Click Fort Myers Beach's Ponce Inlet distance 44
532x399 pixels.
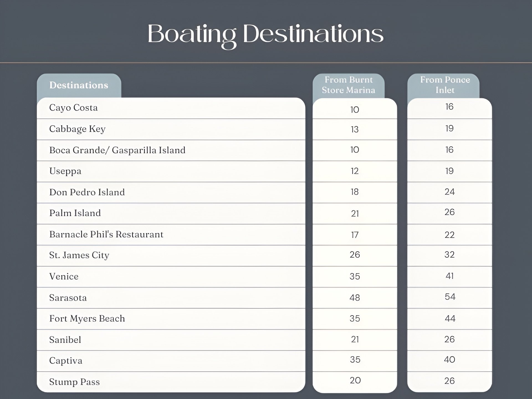coord(450,319)
